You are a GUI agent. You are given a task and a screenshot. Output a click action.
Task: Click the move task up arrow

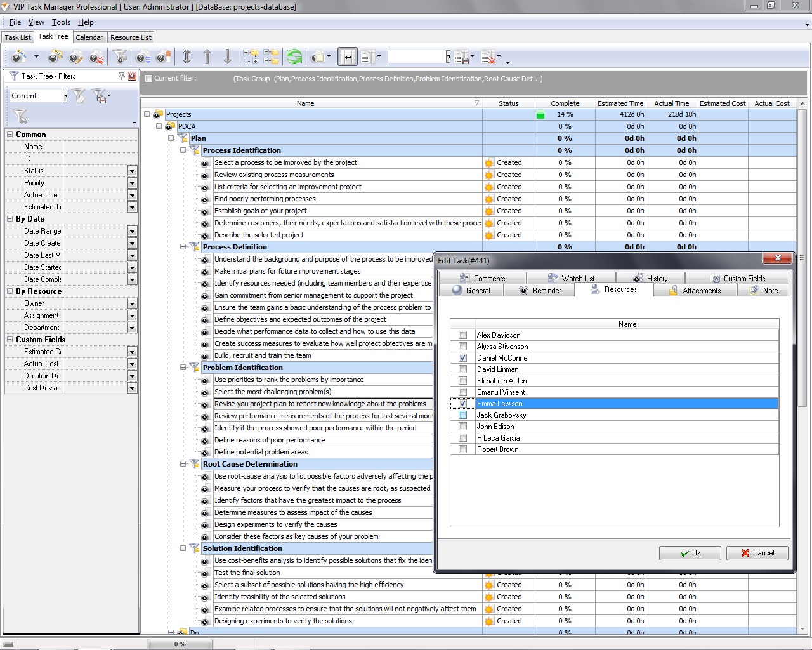pos(207,58)
